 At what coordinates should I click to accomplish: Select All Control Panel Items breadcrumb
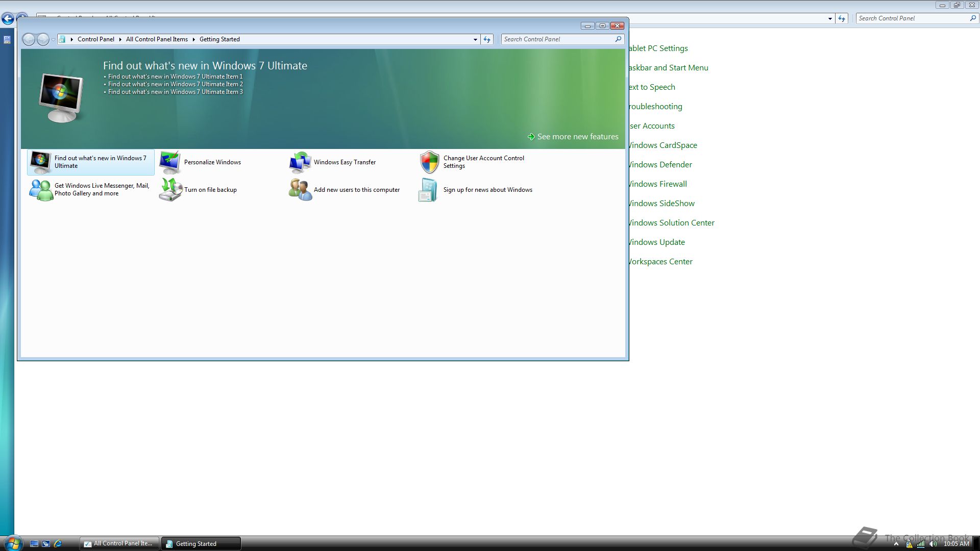(157, 39)
